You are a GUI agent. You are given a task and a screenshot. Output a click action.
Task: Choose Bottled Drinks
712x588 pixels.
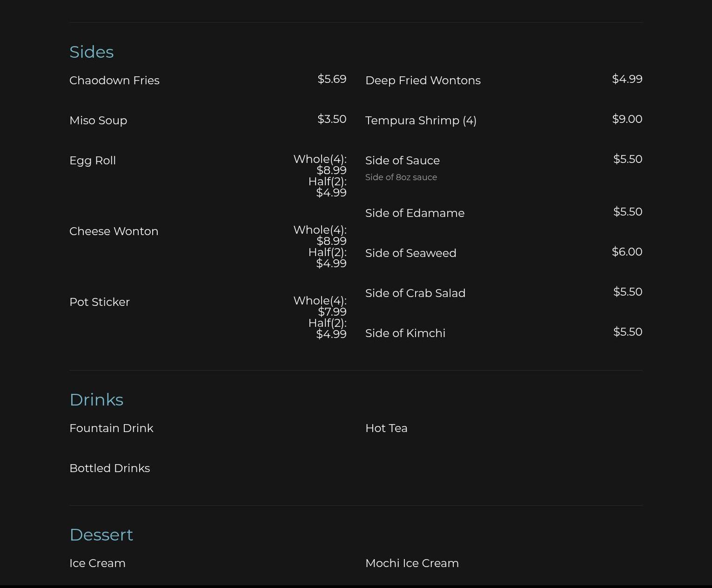109,468
